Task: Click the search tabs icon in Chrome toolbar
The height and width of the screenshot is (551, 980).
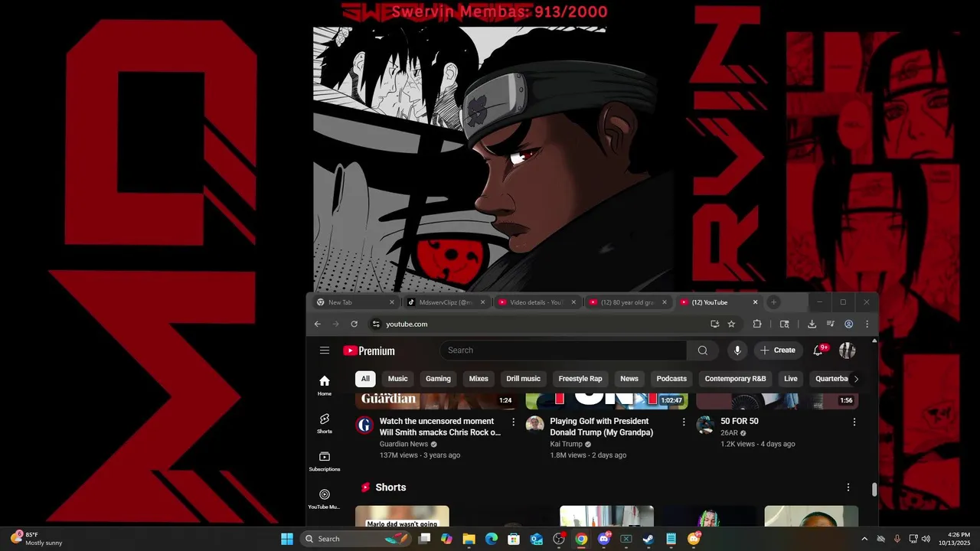Action: (784, 324)
